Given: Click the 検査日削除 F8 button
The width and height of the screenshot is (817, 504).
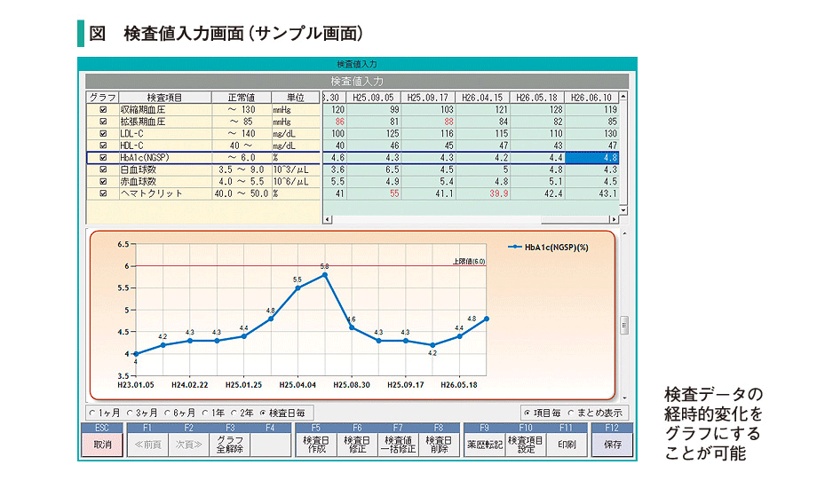Looking at the screenshot, I should 439,444.
